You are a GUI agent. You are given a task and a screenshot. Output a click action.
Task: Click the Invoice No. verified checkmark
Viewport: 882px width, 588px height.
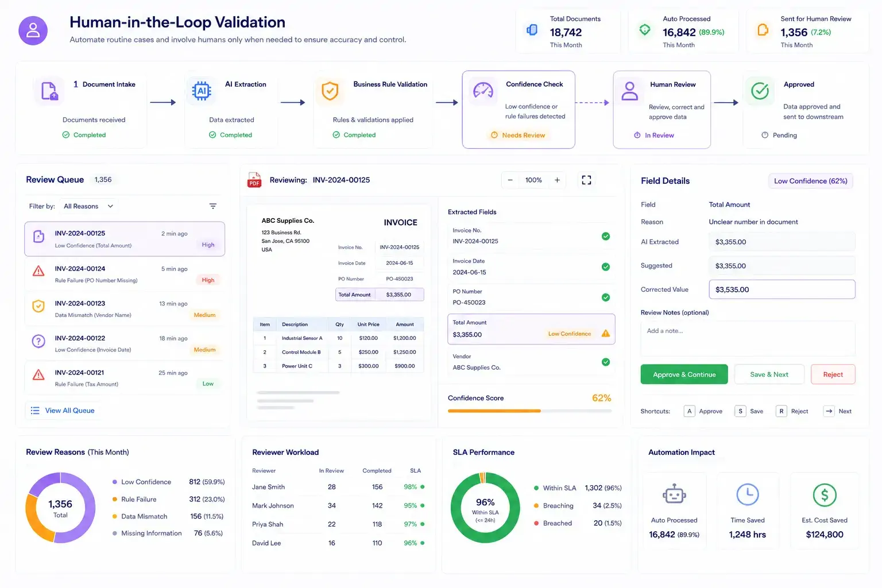(x=606, y=236)
